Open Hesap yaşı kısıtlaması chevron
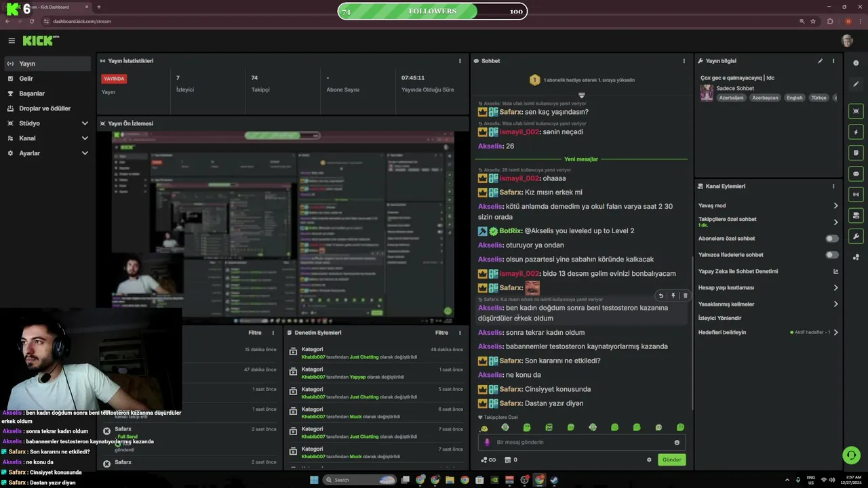The height and width of the screenshot is (488, 868). pyautogui.click(x=835, y=287)
